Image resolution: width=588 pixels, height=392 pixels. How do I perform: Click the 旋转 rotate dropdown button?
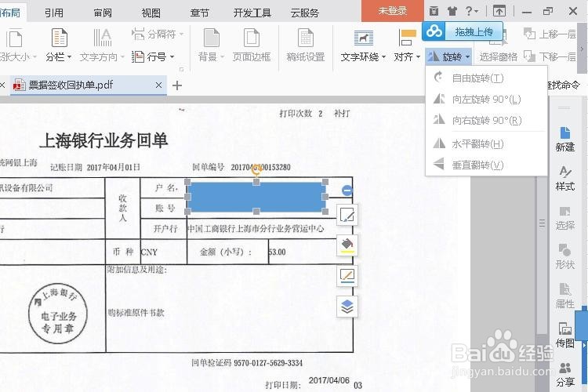(449, 56)
